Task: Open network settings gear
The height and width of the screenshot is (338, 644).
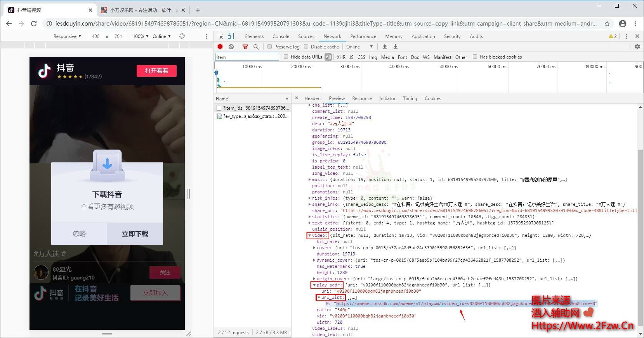Action: tap(637, 47)
